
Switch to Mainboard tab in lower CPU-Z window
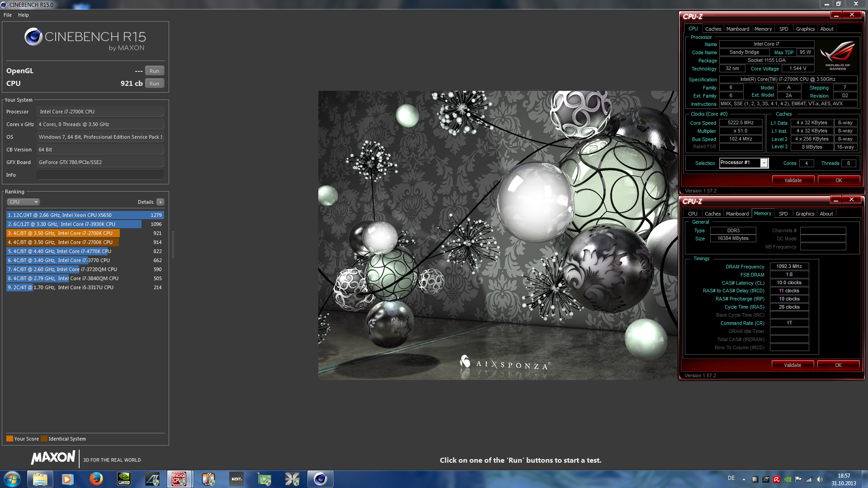click(737, 214)
